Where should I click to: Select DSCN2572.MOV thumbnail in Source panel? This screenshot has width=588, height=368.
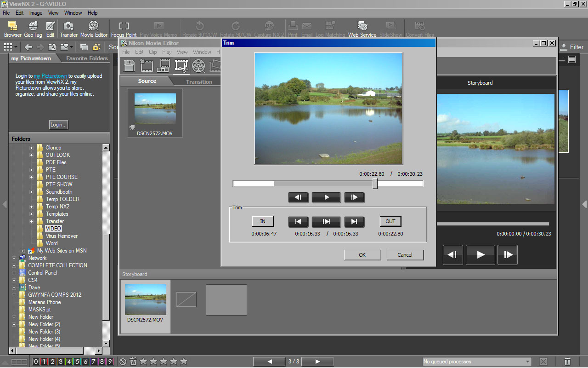(155, 113)
